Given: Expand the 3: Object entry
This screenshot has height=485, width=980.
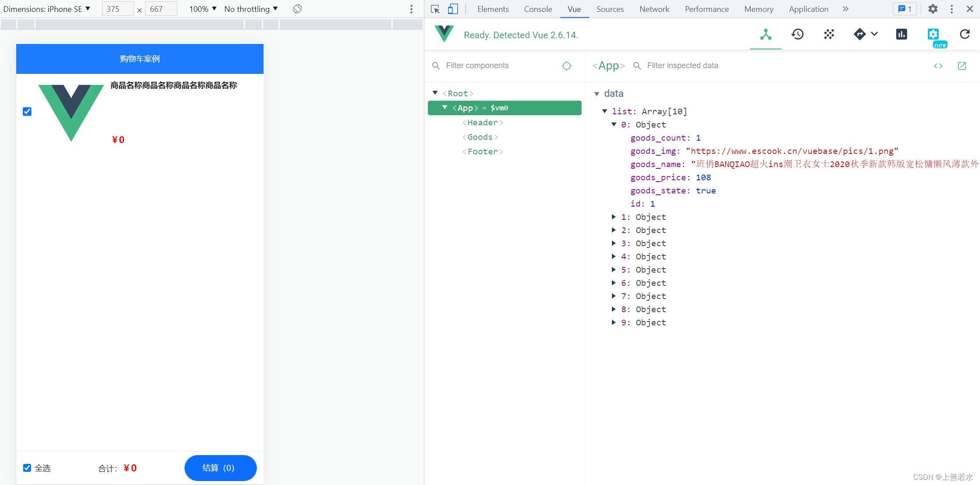Looking at the screenshot, I should (614, 243).
